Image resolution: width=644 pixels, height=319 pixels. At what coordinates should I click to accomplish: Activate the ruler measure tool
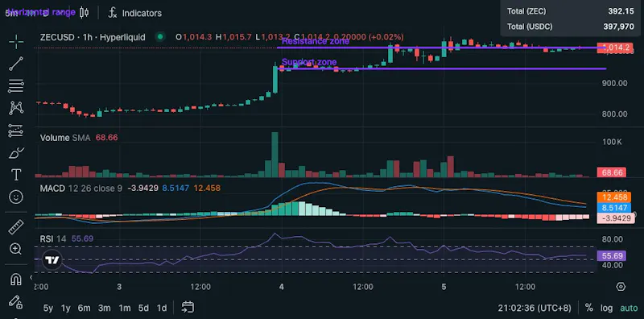tap(16, 227)
